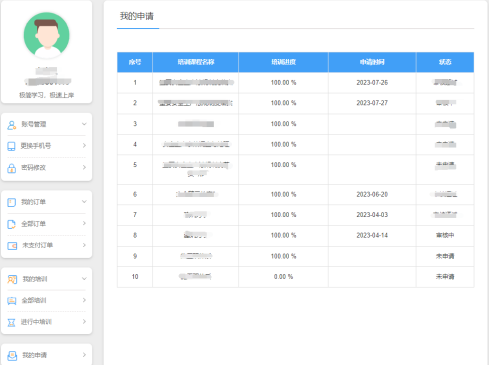This screenshot has height=365, width=490.
Task: Open 密码修改 arrow link
Action: (84, 167)
